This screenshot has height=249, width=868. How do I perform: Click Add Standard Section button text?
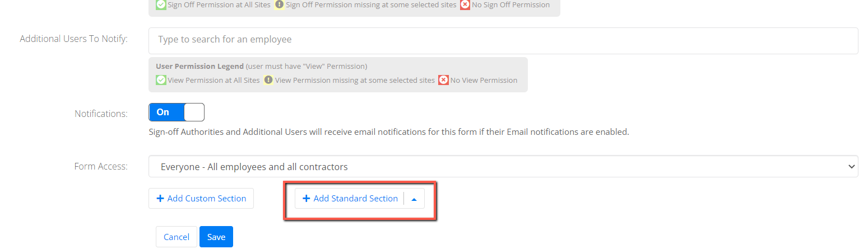356,199
